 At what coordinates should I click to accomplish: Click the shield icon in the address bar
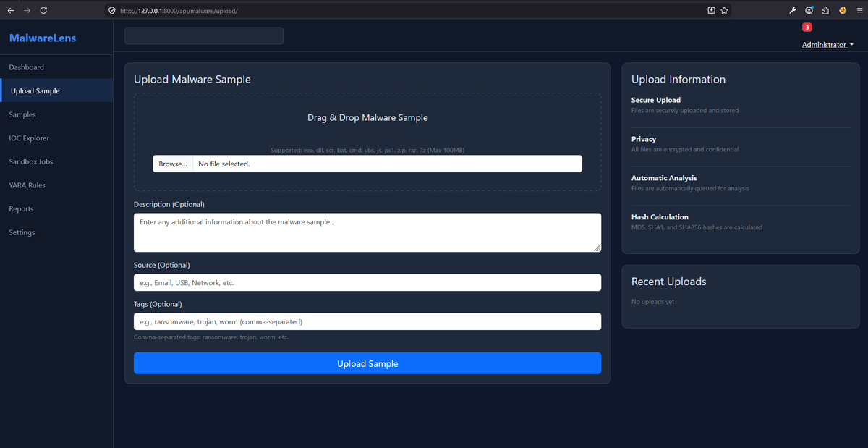point(111,11)
